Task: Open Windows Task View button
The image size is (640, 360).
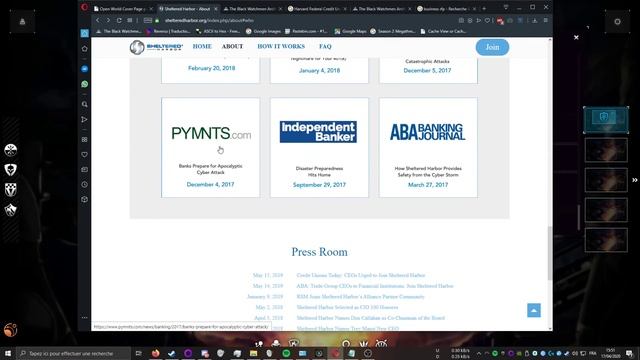Action: coord(139,353)
